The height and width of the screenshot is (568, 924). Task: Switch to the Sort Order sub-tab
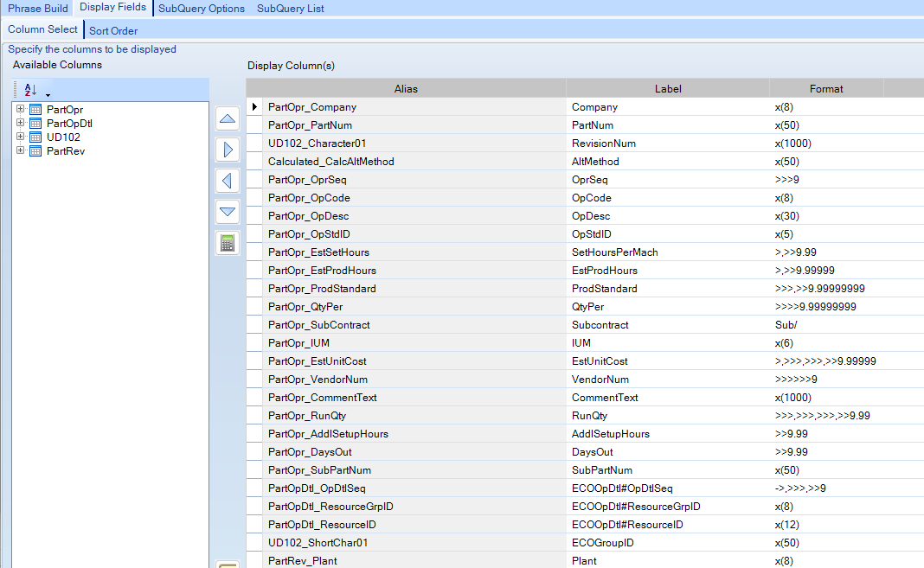point(113,30)
